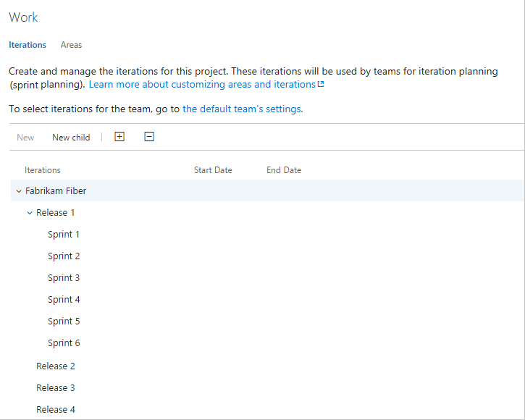This screenshot has width=525, height=420.
Task: Click the expand all plus icon
Action: (119, 137)
